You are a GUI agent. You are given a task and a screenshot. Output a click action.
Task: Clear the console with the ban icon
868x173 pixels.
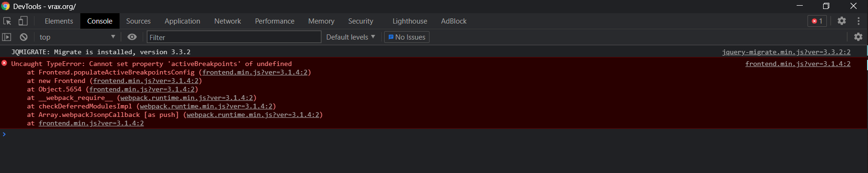pos(24,37)
